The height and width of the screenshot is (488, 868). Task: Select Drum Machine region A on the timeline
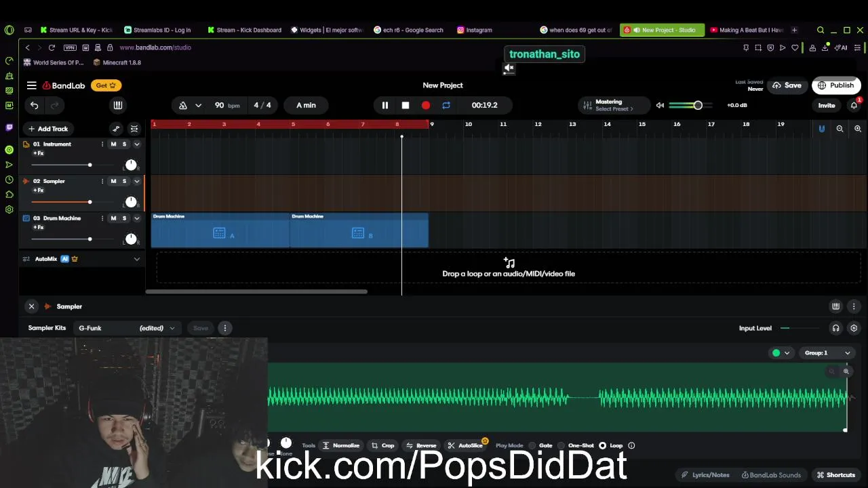pyautogui.click(x=220, y=230)
